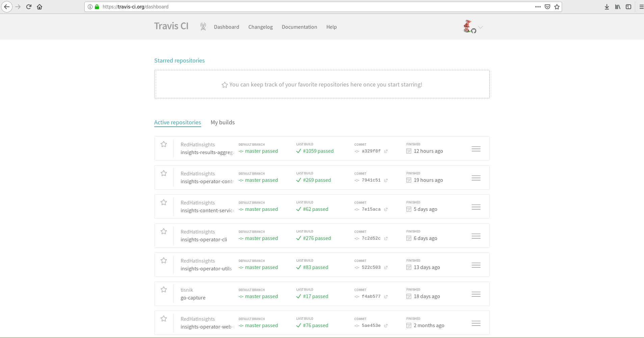Open build #17 passed link
Screen dimensions: 644x338
click(x=316, y=296)
